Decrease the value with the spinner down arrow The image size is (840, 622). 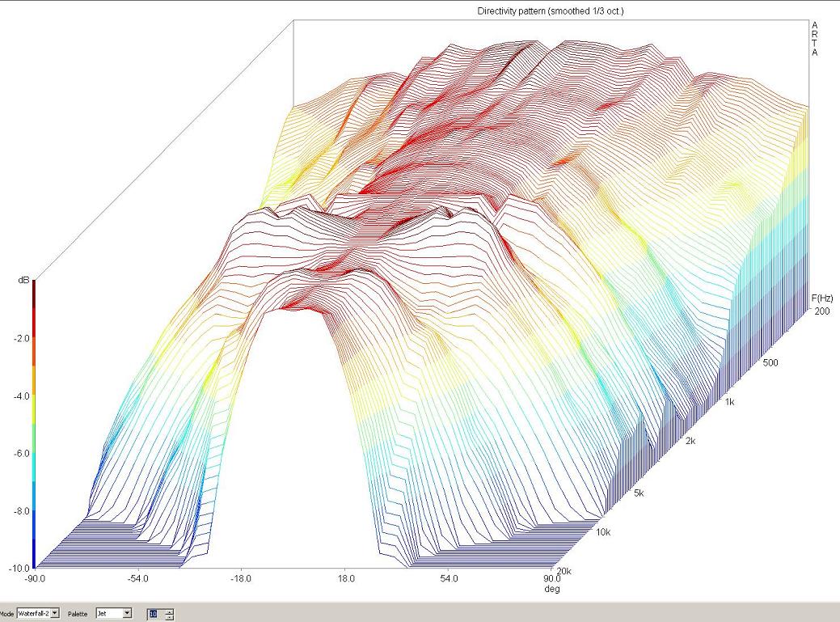pos(169,617)
